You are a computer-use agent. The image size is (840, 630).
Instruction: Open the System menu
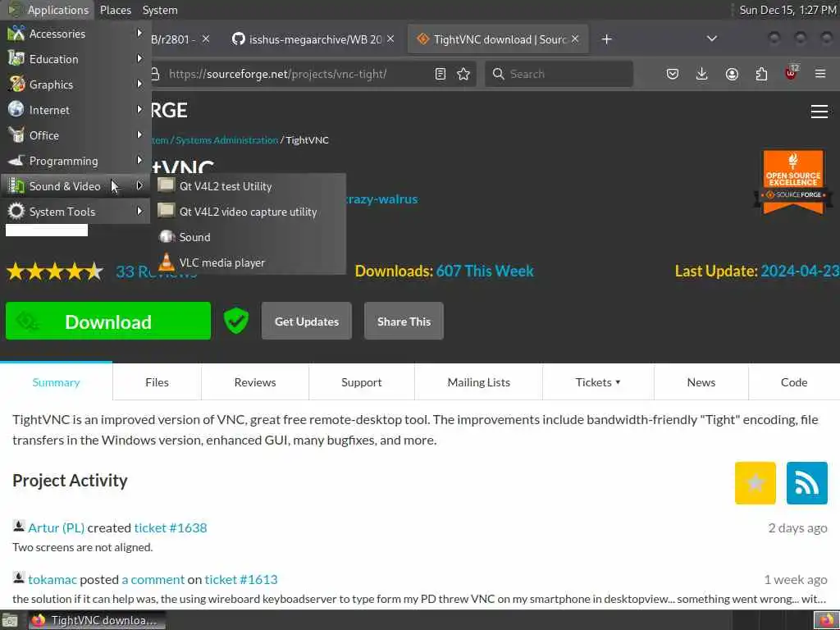click(160, 10)
